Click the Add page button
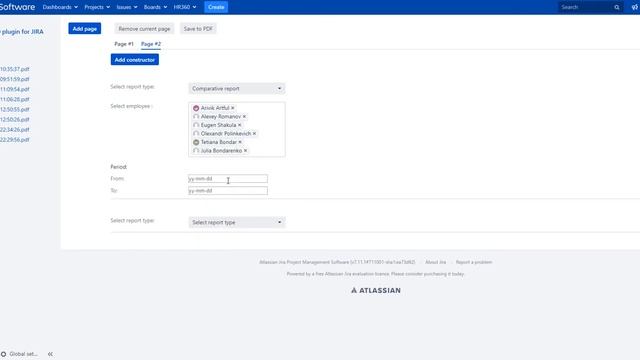The image size is (640, 360). [84, 29]
